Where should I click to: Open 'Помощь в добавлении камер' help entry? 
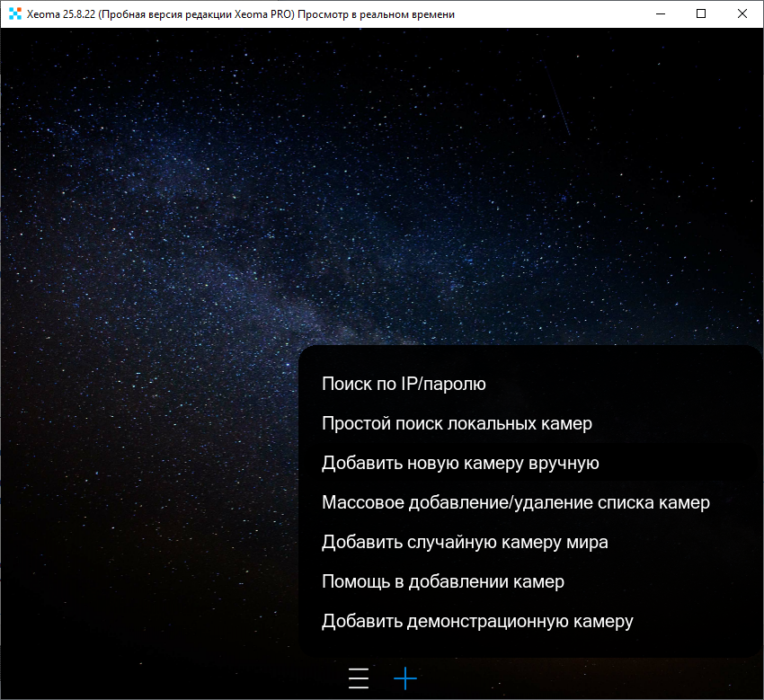(x=443, y=581)
